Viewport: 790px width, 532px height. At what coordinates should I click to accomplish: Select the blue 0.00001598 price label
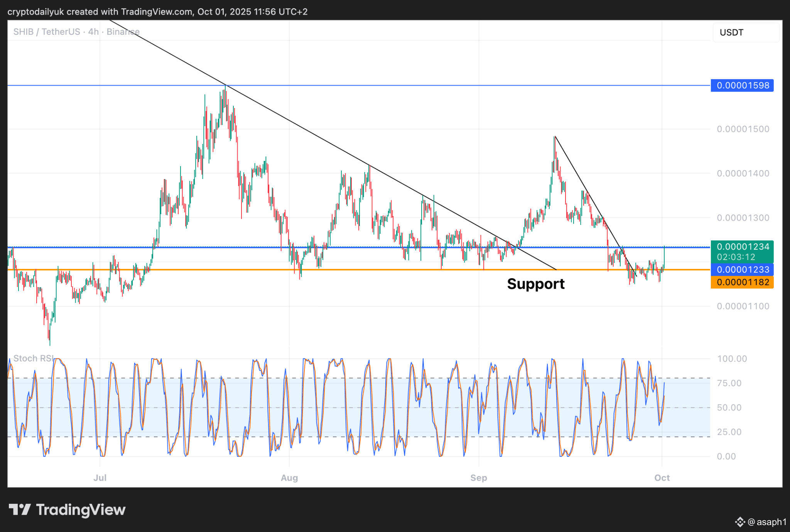[x=742, y=85]
